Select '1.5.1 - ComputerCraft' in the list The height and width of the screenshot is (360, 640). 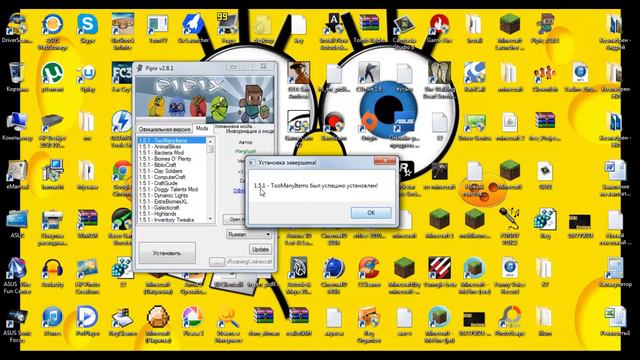tap(172, 177)
